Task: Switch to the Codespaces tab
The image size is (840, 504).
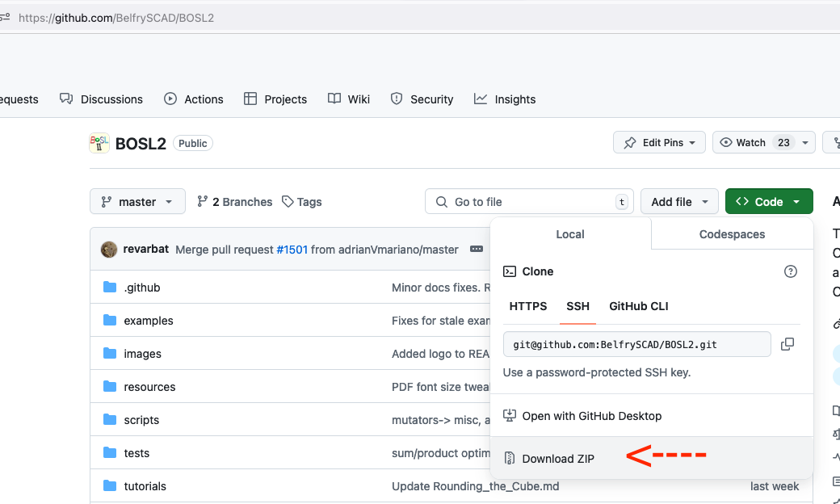Action: 732,234
